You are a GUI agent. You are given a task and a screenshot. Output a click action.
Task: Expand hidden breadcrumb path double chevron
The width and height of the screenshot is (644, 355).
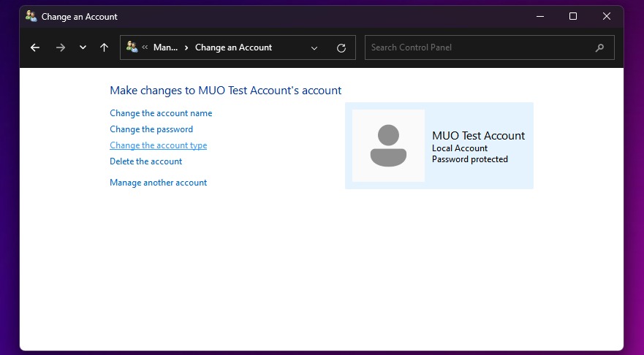[145, 47]
